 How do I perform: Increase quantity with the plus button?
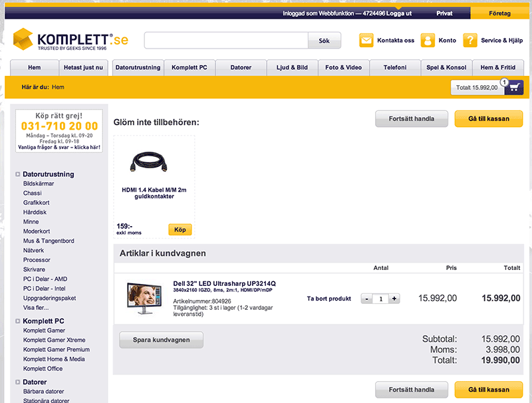point(394,299)
